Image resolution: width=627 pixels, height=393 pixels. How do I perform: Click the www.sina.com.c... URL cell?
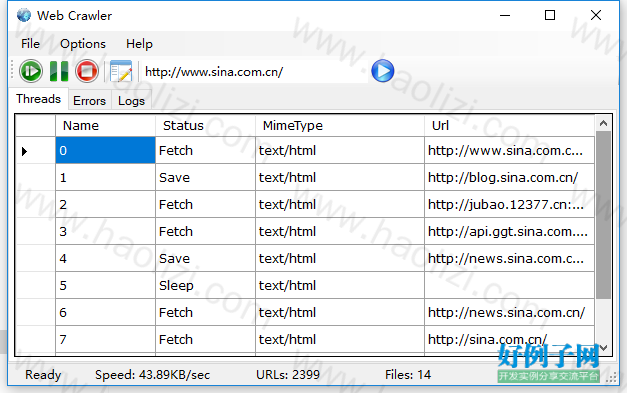point(509,150)
